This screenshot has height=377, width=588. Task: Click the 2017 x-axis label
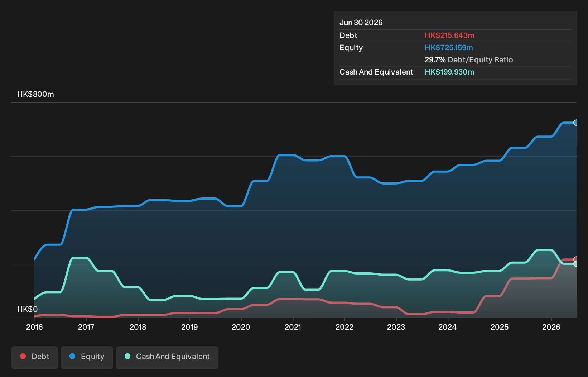click(x=86, y=327)
